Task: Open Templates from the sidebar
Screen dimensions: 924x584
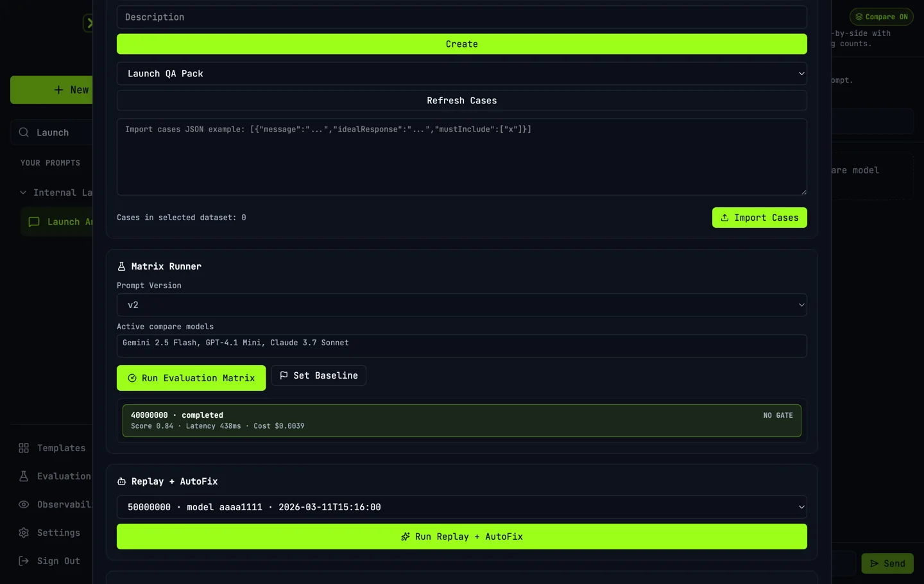Action: pos(51,448)
